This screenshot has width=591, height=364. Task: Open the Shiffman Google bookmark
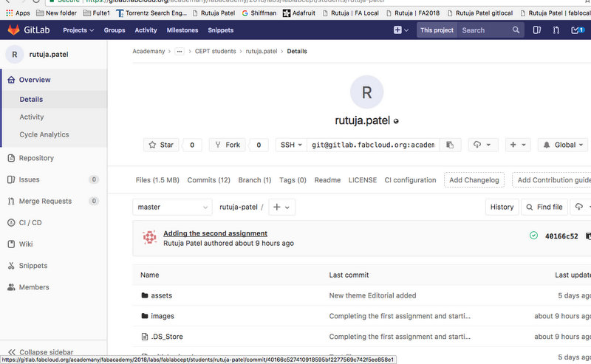(x=259, y=13)
